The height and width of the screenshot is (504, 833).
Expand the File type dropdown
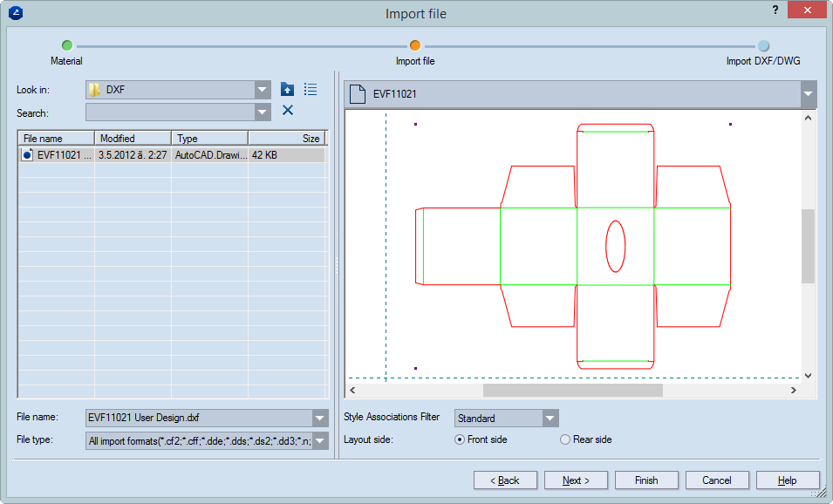point(320,441)
